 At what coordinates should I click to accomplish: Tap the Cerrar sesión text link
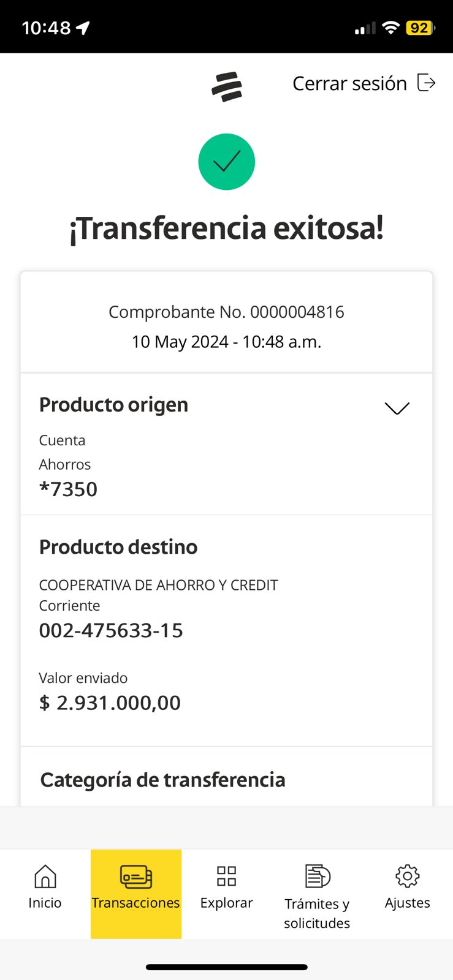(x=349, y=83)
